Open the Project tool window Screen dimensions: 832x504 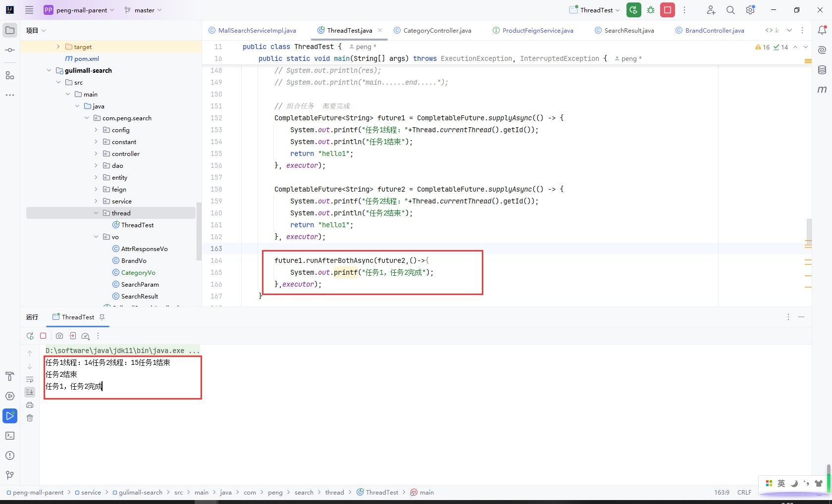tap(10, 30)
